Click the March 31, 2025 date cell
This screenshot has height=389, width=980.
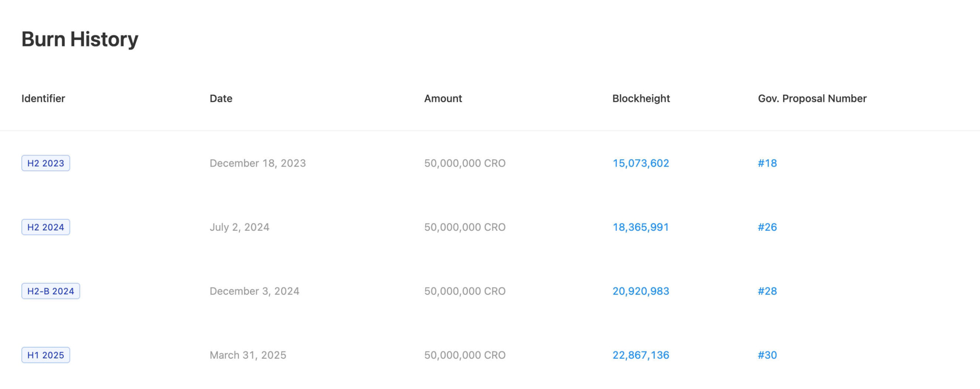[248, 355]
